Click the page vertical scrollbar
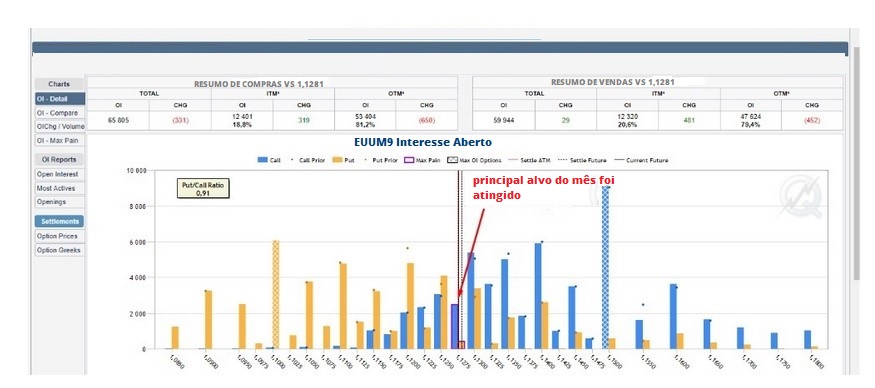The height and width of the screenshot is (388, 875). point(858,162)
